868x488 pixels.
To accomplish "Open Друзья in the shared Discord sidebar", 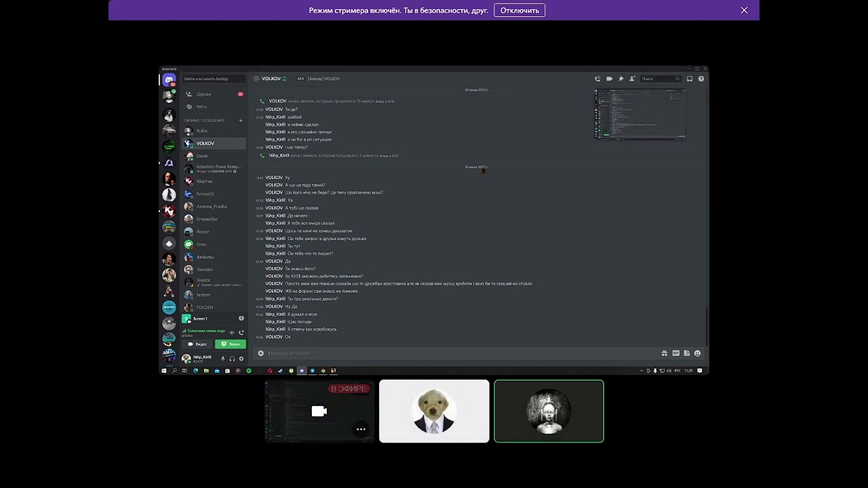I will [214, 94].
